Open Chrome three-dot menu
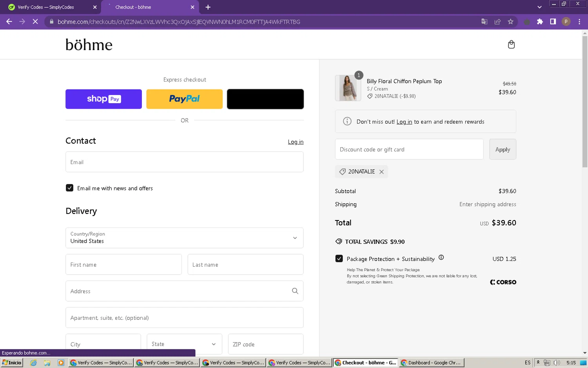This screenshot has height=368, width=588. point(579,22)
